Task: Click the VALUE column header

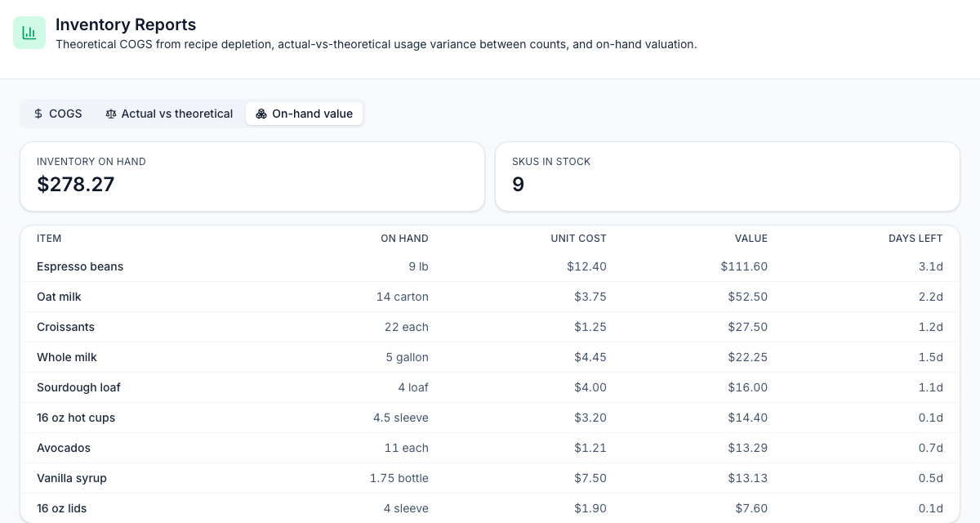Action: tap(751, 239)
